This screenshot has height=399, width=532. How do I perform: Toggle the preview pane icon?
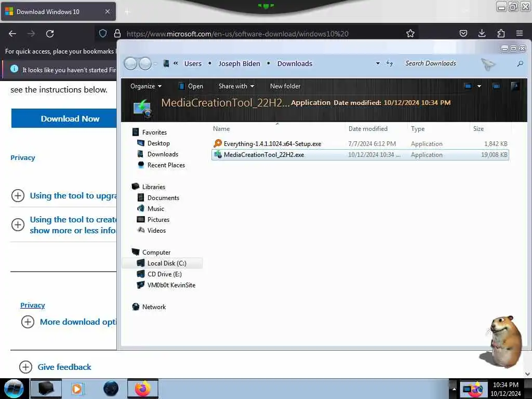(496, 86)
